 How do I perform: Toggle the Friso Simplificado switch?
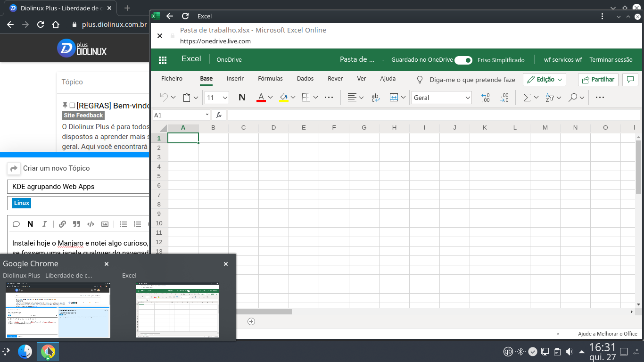pyautogui.click(x=463, y=60)
